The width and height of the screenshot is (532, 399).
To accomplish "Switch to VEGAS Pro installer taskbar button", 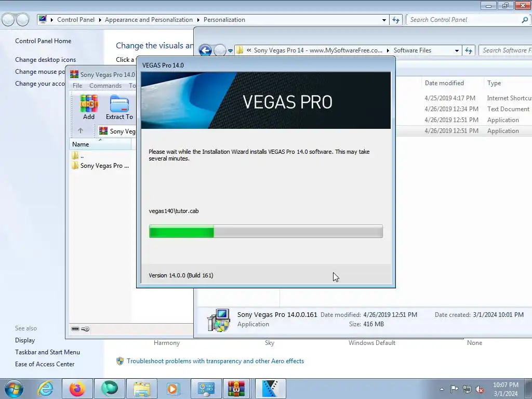I will coord(270,389).
